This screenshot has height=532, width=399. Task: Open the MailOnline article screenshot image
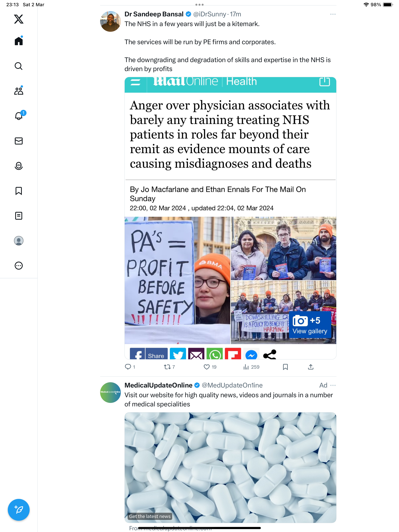pos(230,218)
